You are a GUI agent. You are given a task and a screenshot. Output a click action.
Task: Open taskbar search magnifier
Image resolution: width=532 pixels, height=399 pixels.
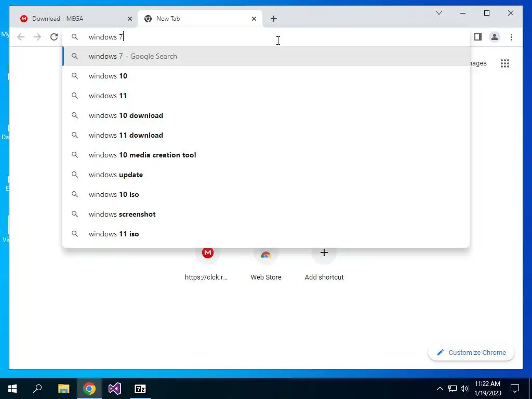click(37, 389)
